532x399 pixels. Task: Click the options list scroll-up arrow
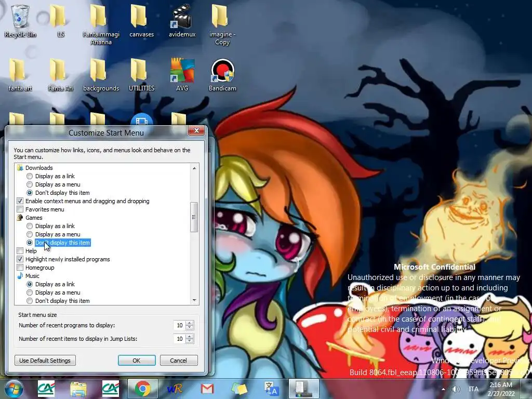(194, 168)
